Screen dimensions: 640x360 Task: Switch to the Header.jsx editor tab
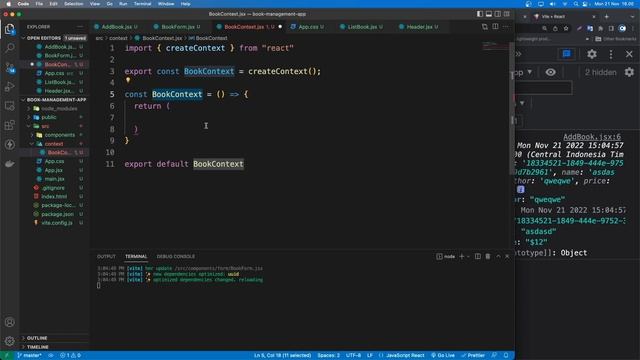tap(419, 27)
